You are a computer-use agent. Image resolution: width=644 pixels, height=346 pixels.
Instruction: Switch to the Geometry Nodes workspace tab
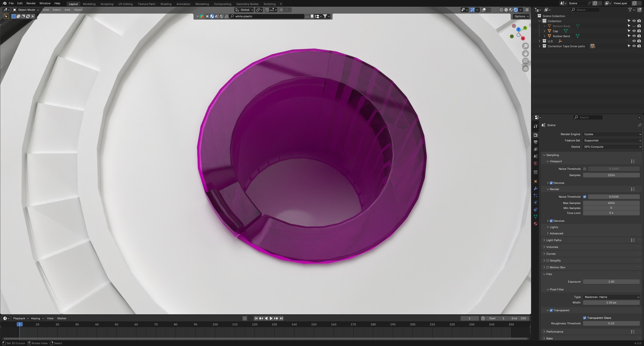[x=247, y=4]
